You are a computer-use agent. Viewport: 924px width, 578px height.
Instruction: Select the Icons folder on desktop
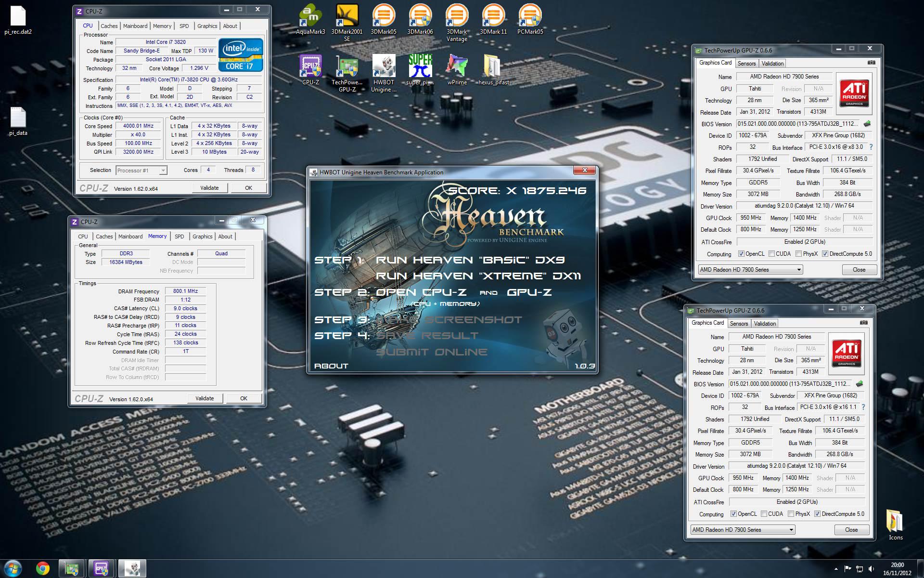(896, 525)
